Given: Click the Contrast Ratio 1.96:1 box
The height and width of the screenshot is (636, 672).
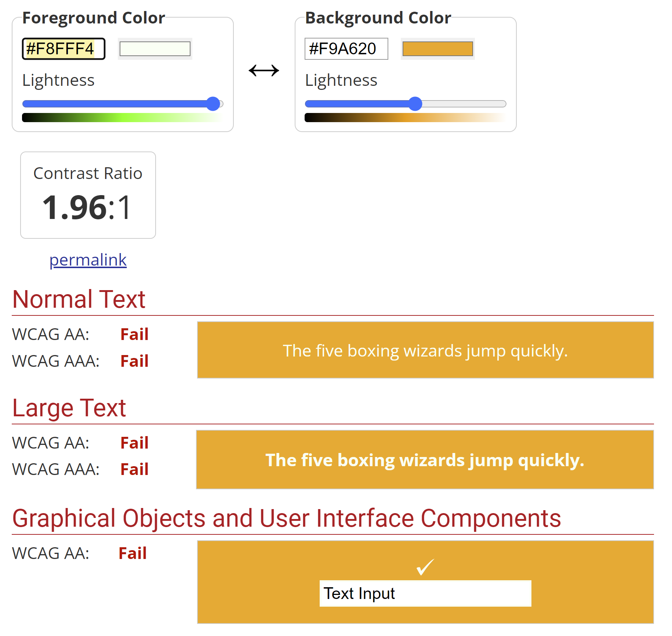Looking at the screenshot, I should [88, 195].
